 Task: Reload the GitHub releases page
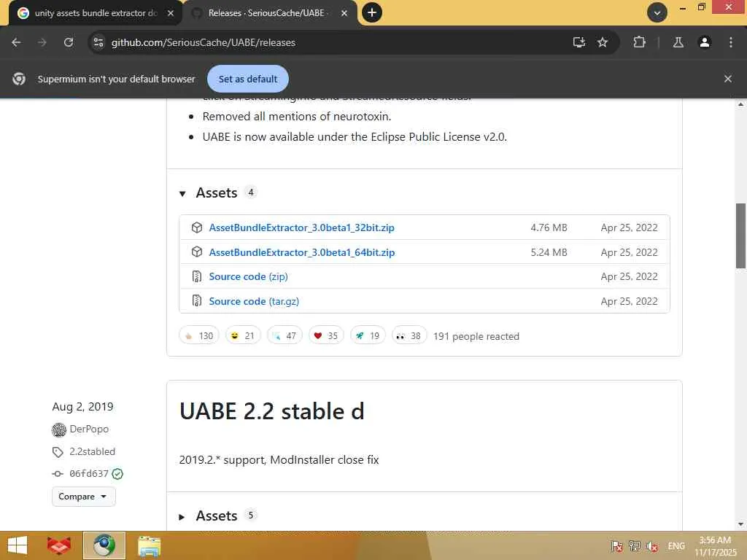click(x=69, y=42)
